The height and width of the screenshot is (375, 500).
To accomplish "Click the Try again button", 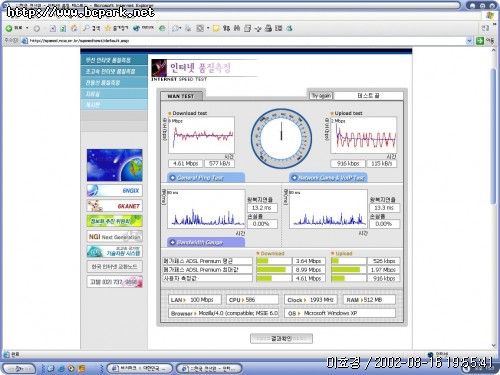I will [321, 96].
